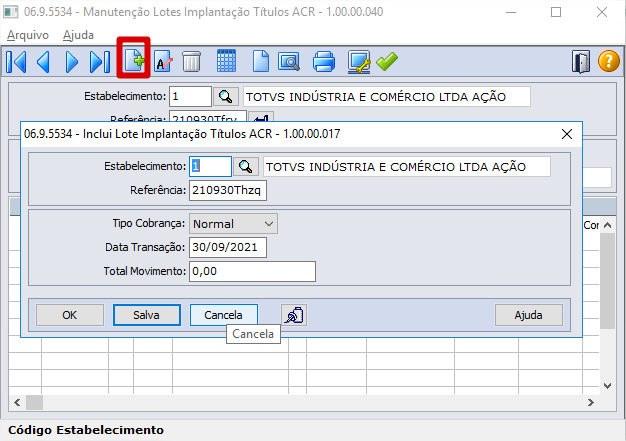Viewport: 626px width, 441px height.
Task: Click main window Estabelecimento magnifier lookup
Action: pyautogui.click(x=226, y=97)
